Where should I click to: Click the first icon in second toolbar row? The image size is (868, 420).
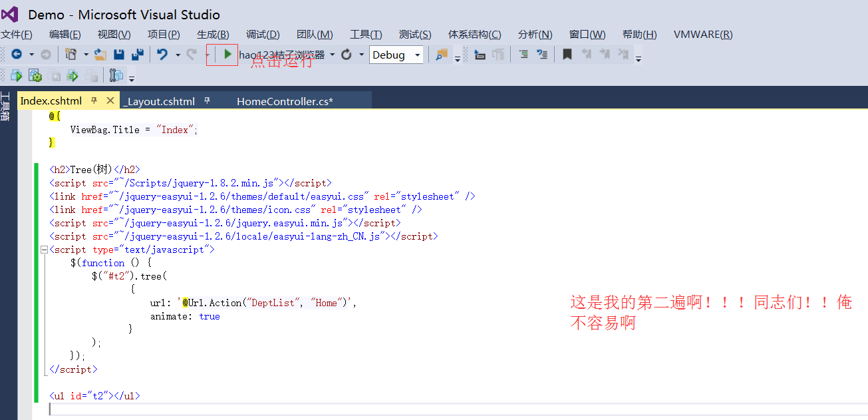[17, 75]
